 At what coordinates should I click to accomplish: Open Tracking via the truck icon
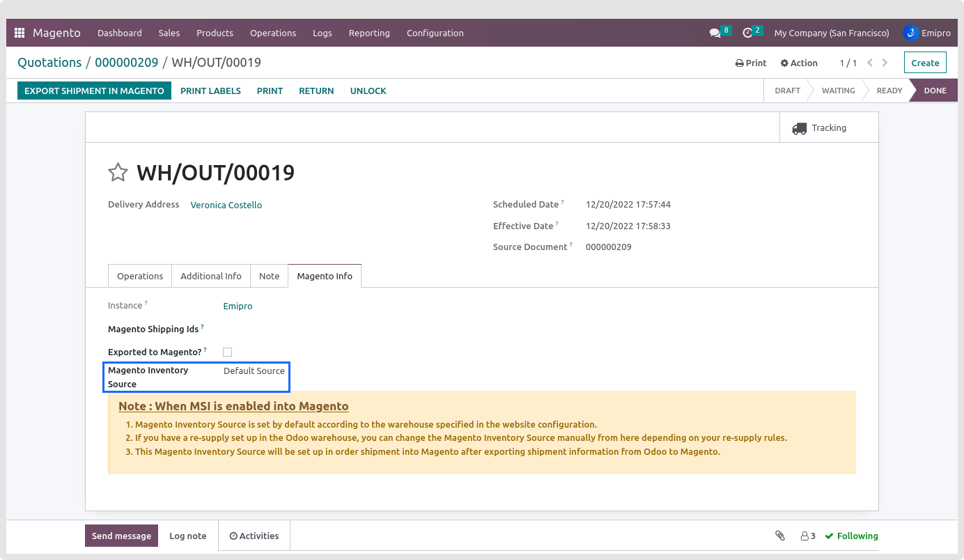pos(799,128)
